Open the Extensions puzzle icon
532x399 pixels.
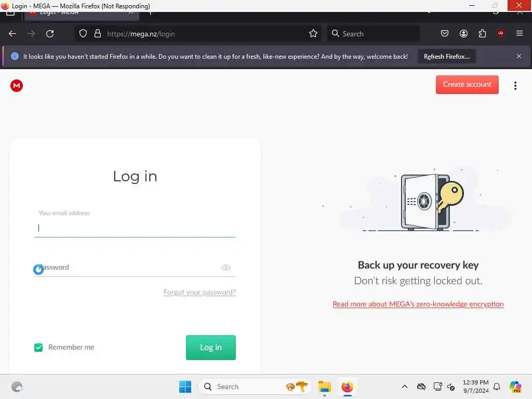pos(482,34)
